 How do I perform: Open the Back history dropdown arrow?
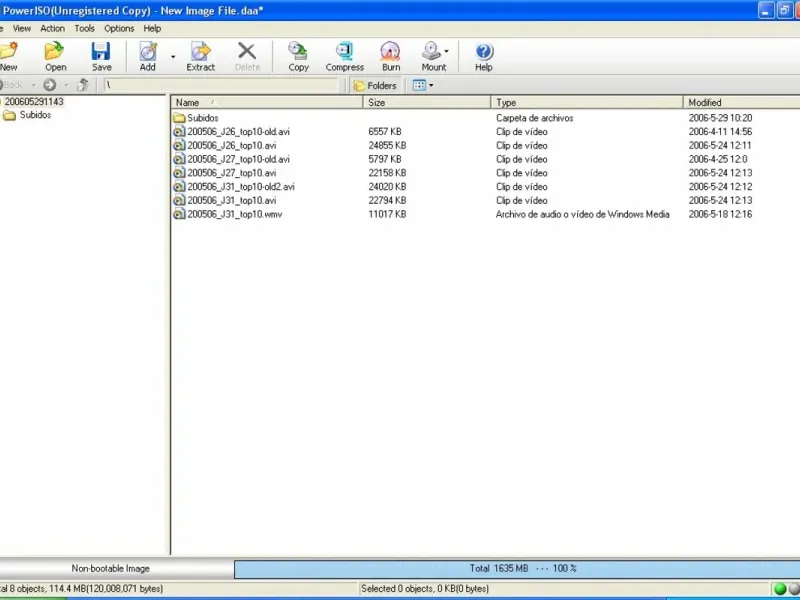(x=34, y=85)
